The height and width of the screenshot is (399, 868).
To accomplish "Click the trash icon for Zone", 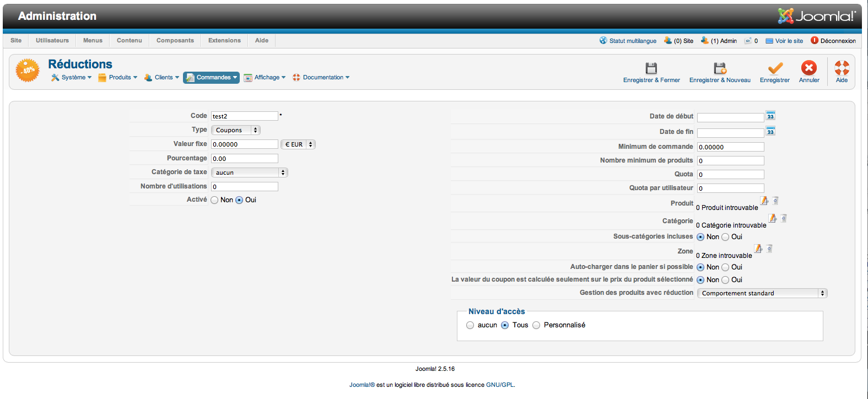I will [x=769, y=249].
